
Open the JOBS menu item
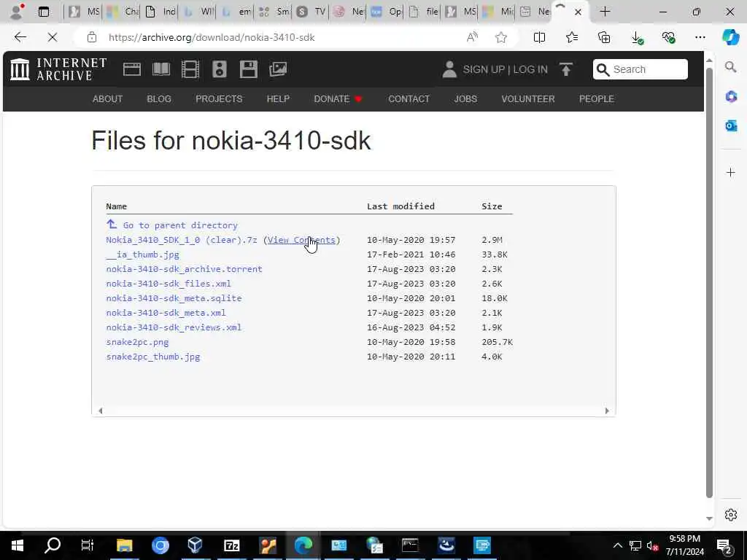pyautogui.click(x=465, y=99)
